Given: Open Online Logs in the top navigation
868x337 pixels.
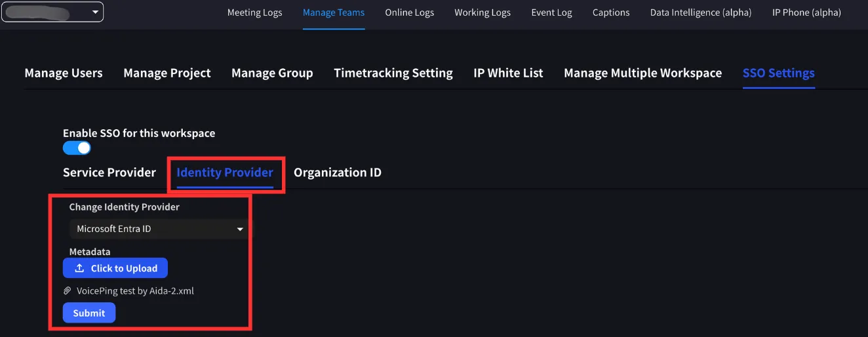Looking at the screenshot, I should tap(410, 12).
